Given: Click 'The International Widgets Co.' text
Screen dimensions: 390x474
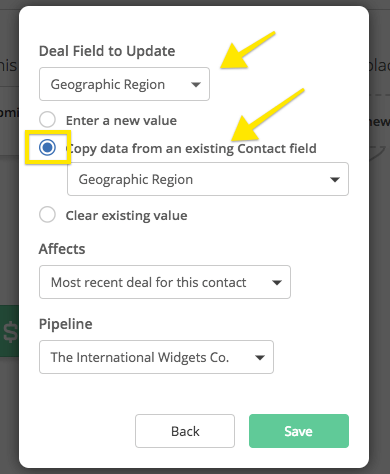Looking at the screenshot, I should pos(140,357).
